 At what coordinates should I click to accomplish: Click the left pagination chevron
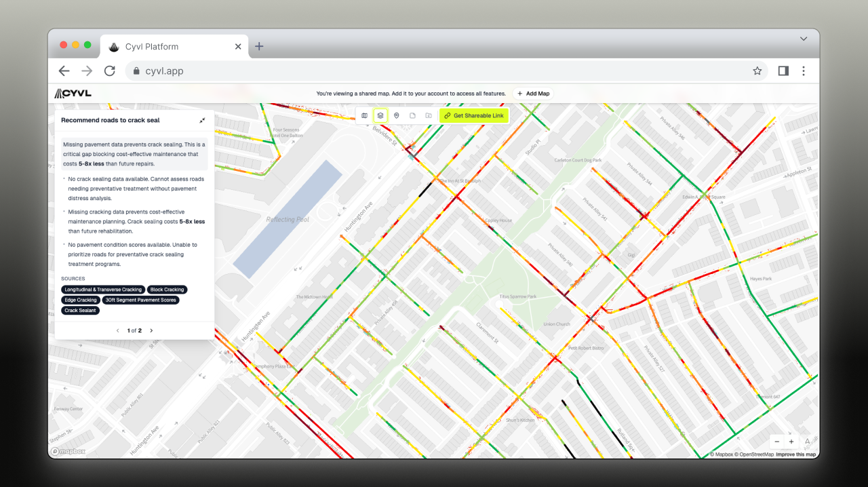tap(117, 330)
